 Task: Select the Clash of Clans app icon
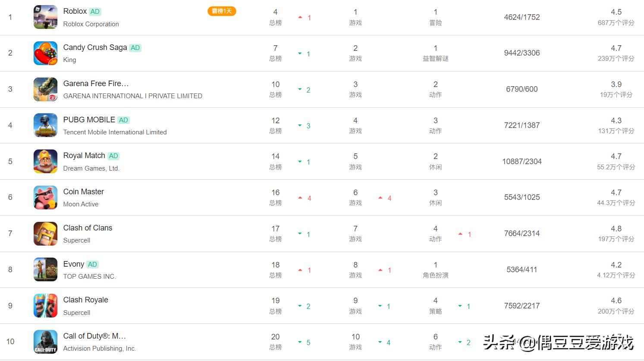45,233
